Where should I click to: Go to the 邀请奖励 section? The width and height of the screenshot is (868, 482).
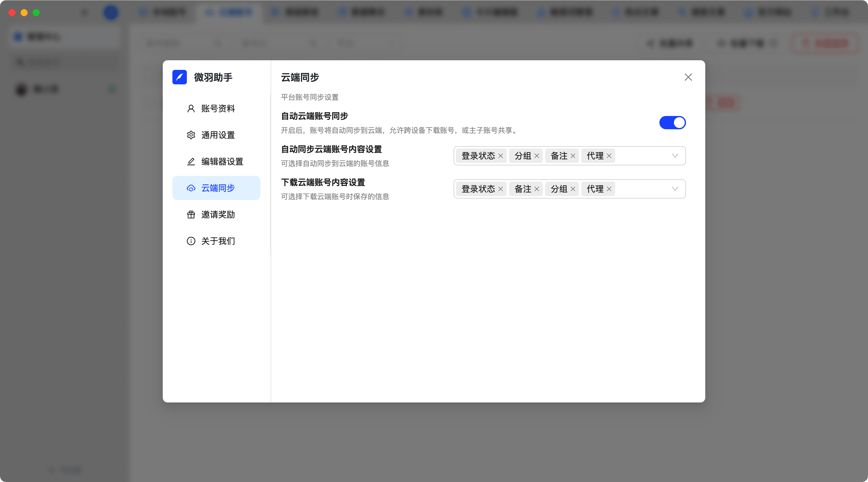point(218,214)
